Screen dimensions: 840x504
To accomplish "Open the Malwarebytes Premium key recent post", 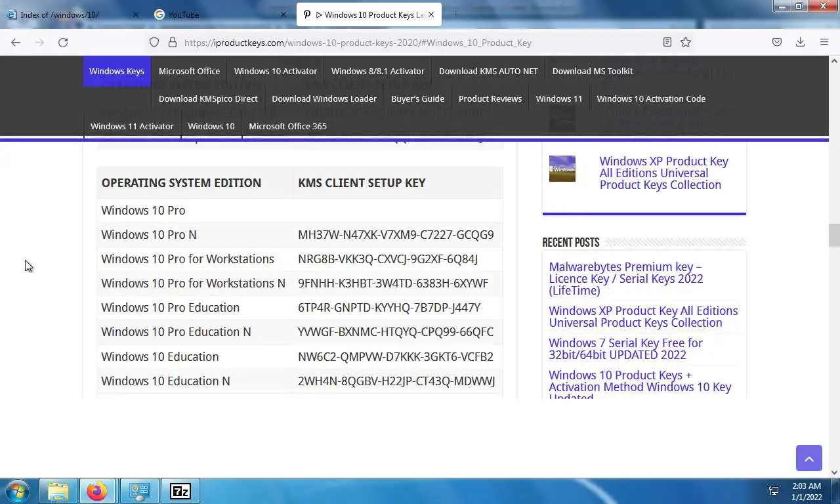I will click(x=625, y=278).
